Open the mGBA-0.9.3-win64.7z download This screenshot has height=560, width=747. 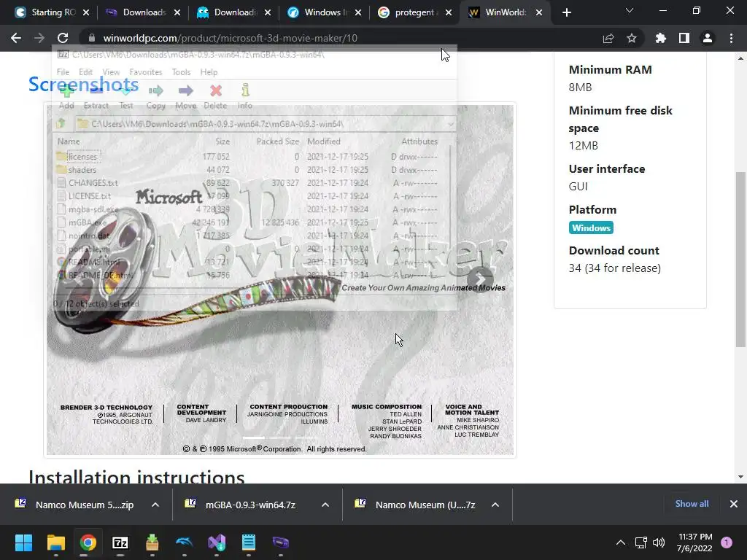pos(242,505)
